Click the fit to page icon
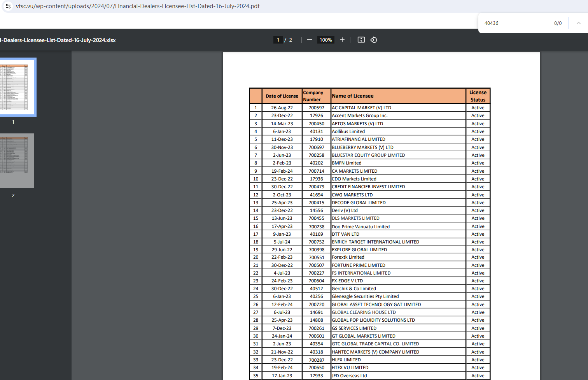 point(361,40)
